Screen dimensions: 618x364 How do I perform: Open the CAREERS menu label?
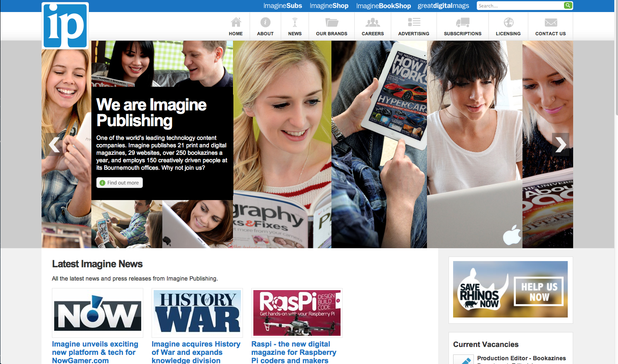point(373,34)
